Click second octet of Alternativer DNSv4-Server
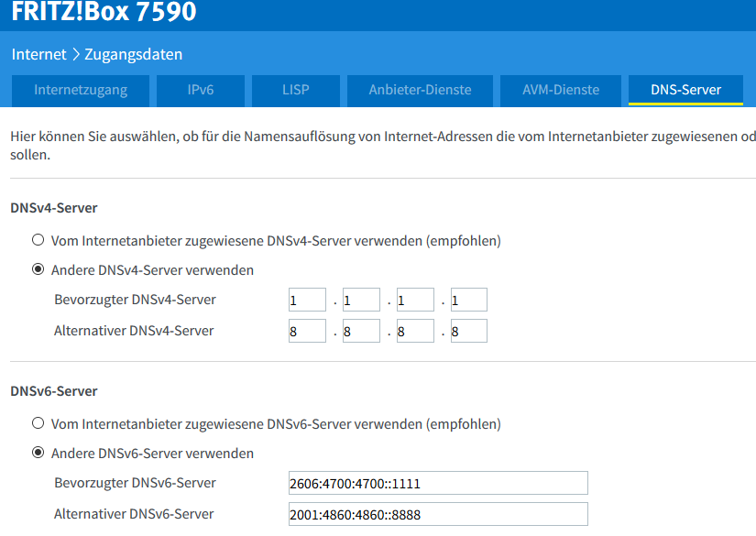Screen dimensions: 756x536 (361, 331)
